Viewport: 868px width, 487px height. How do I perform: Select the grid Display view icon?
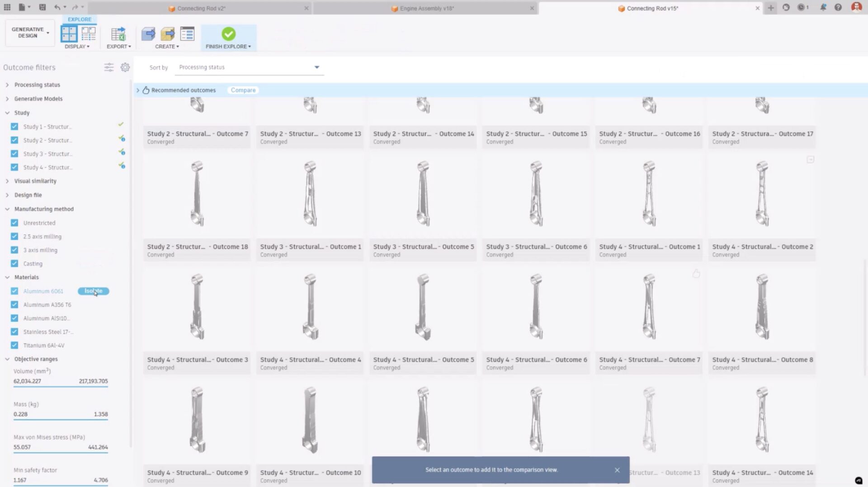point(69,34)
